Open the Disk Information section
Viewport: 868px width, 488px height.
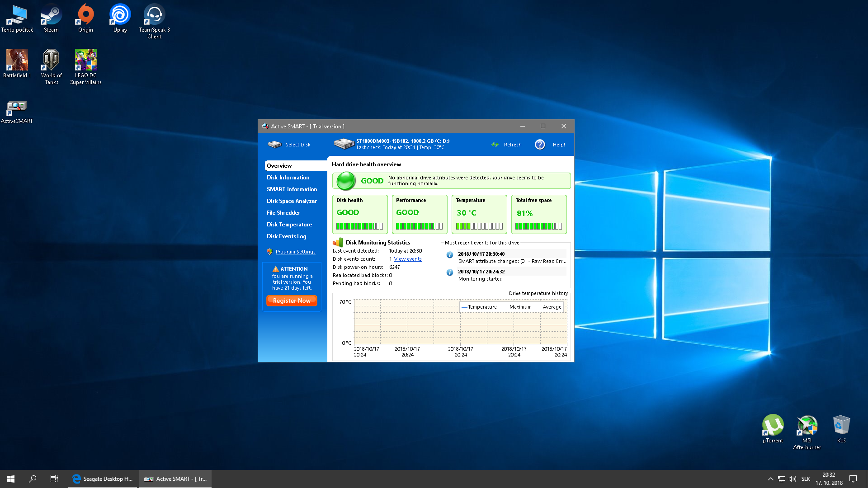288,178
